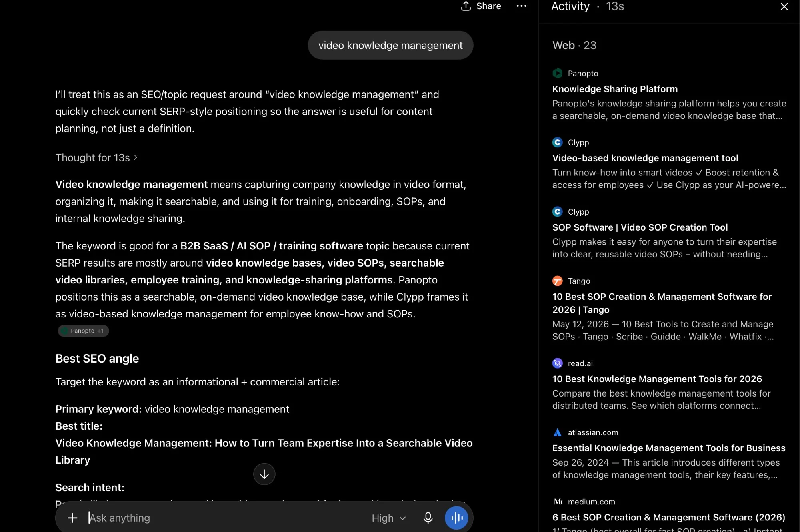Click the medium.com favicon icon
Screen dimensions: 800x532
[558, 502]
